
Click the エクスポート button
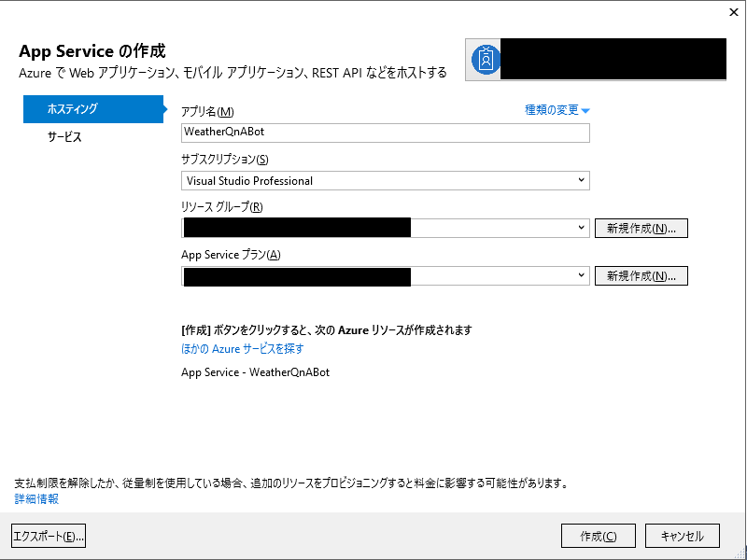pyautogui.click(x=49, y=536)
